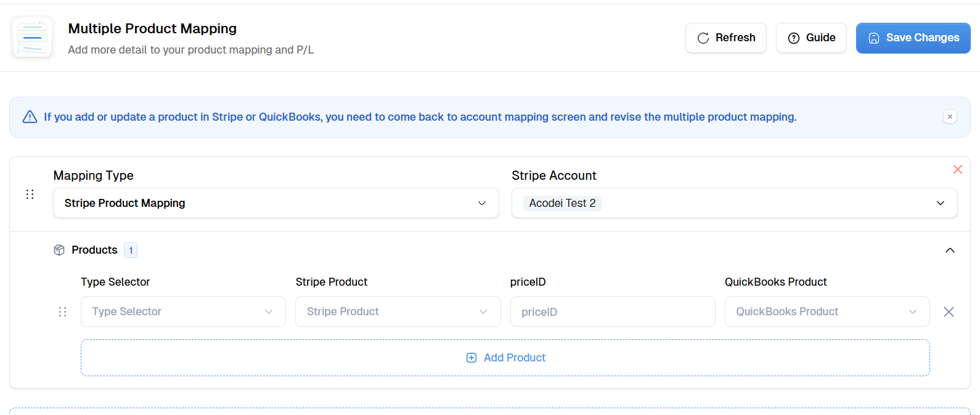Image resolution: width=980 pixels, height=415 pixels.
Task: Save Changes to product mapping
Action: [913, 38]
